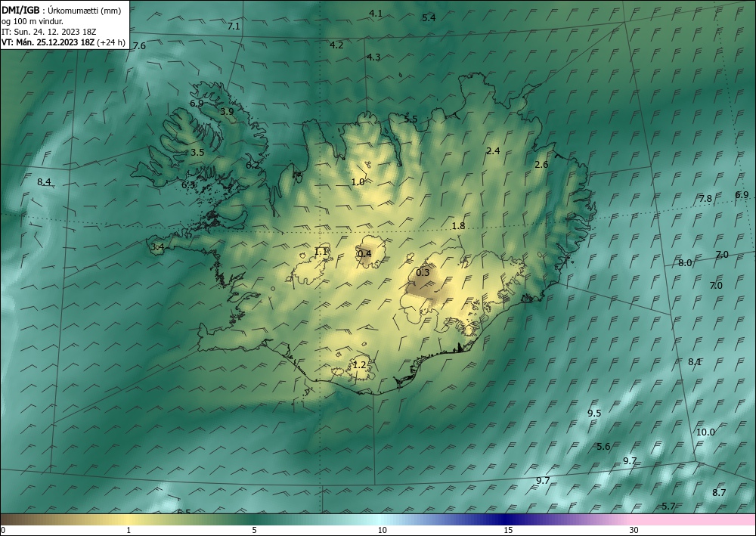The image size is (756, 536).
Task: Click the 8.0 value label
Action: (x=685, y=263)
